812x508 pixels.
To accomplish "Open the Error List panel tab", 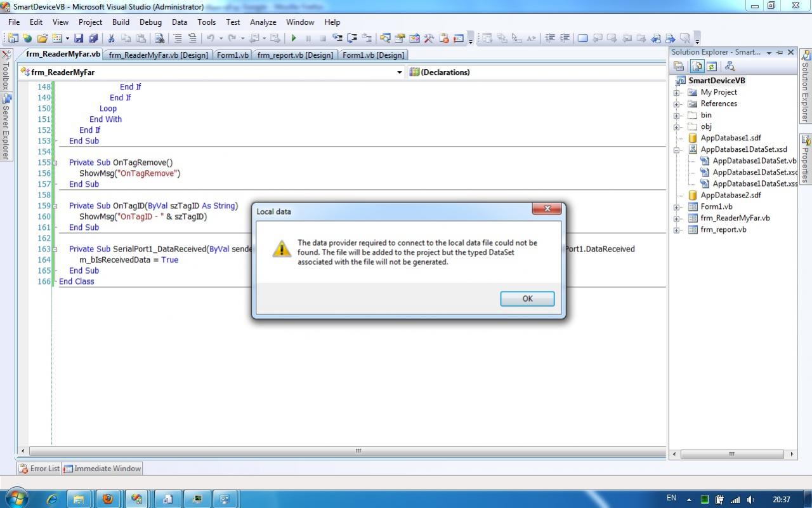I will pos(39,469).
